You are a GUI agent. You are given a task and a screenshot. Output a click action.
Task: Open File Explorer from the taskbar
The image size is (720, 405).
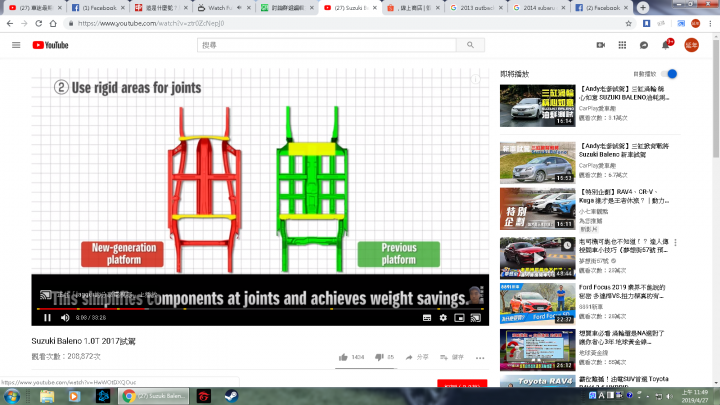(x=47, y=396)
